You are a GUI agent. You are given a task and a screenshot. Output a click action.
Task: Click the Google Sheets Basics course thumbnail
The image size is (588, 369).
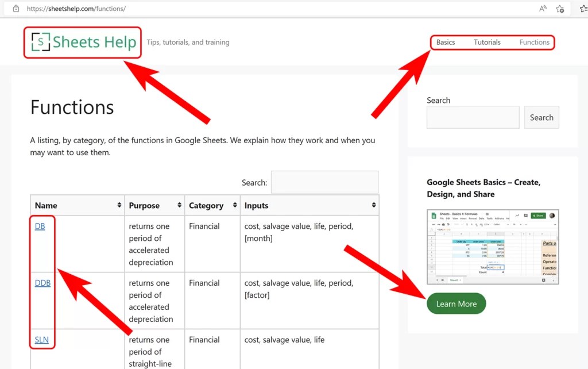[493, 247]
